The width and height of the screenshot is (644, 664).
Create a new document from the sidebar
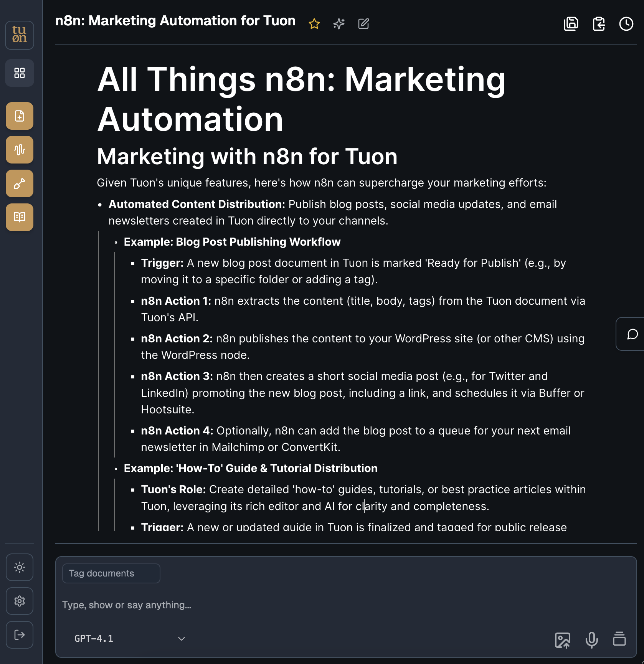pos(20,116)
